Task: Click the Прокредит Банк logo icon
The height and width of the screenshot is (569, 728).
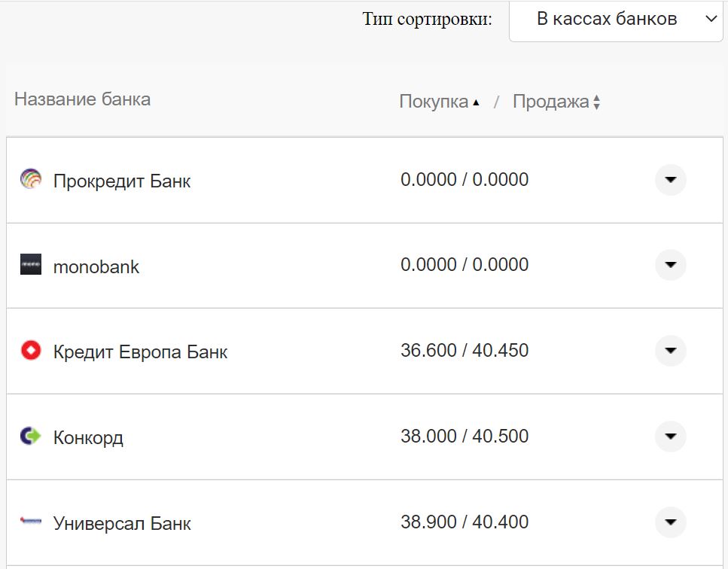Action: click(29, 181)
